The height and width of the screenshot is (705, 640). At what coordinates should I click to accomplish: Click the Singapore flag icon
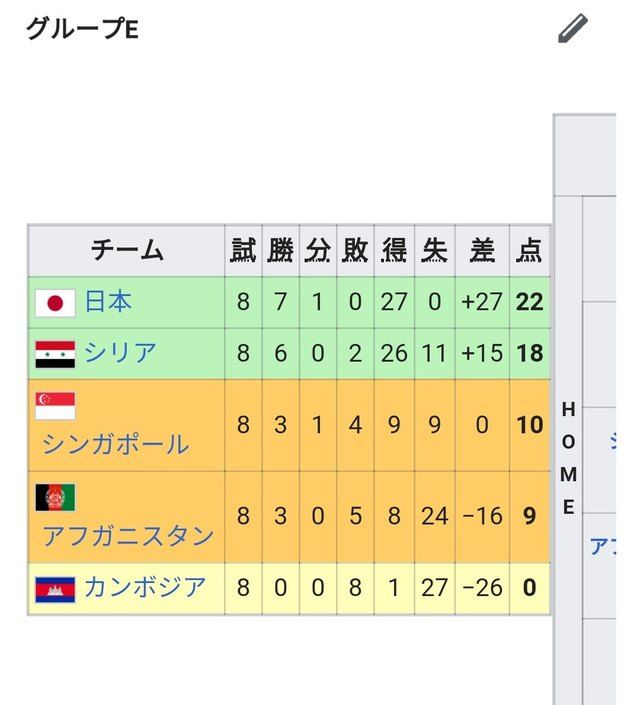(55, 406)
